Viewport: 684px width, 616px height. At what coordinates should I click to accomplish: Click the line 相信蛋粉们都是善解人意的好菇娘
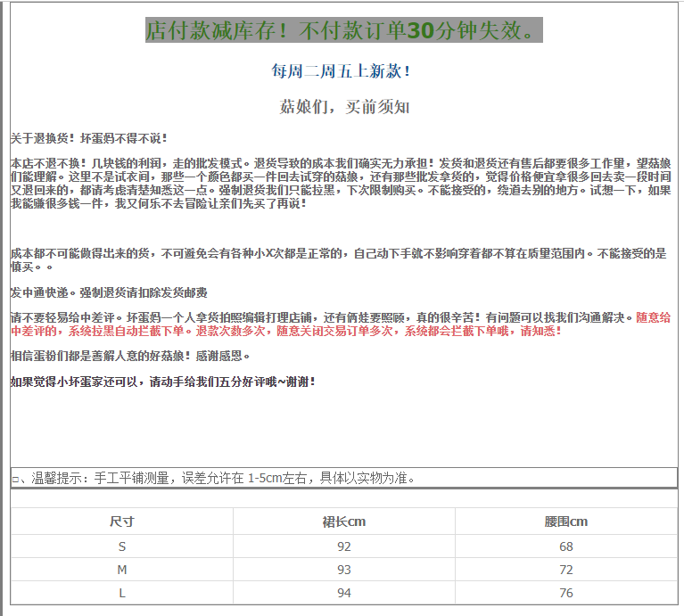point(130,356)
